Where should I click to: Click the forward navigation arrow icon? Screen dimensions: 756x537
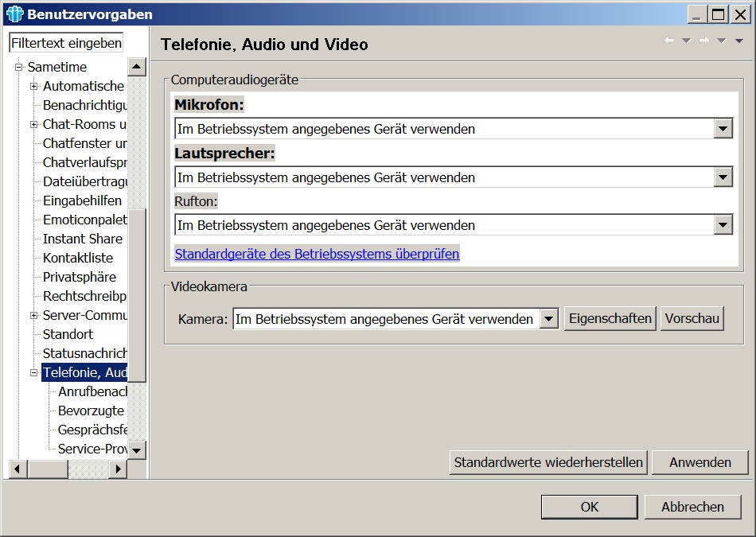(x=703, y=41)
